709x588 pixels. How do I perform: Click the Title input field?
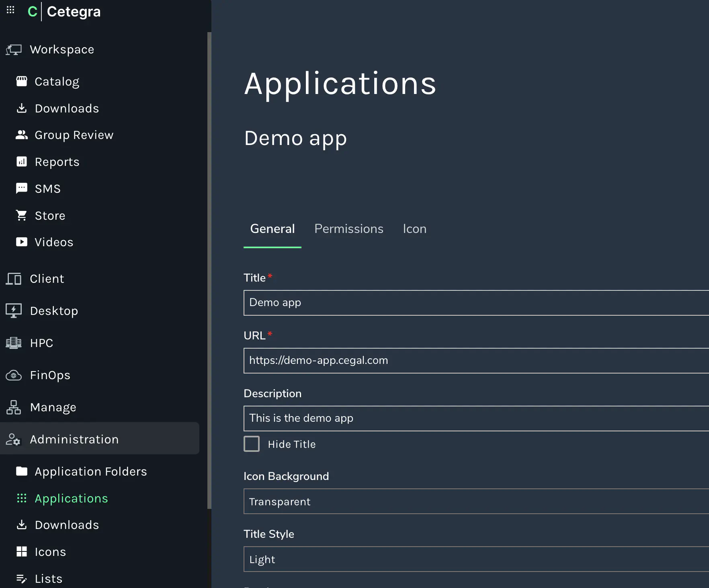pos(476,303)
